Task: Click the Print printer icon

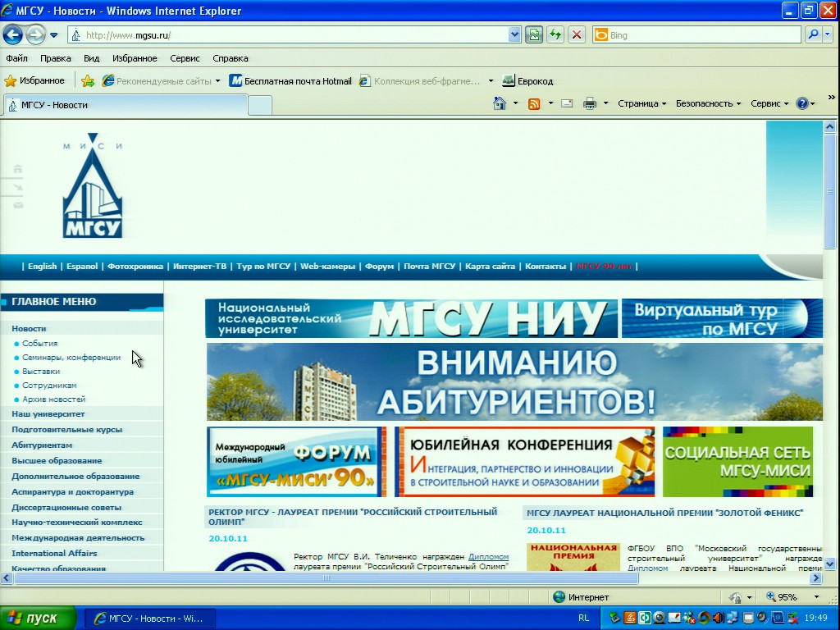Action: pyautogui.click(x=590, y=103)
